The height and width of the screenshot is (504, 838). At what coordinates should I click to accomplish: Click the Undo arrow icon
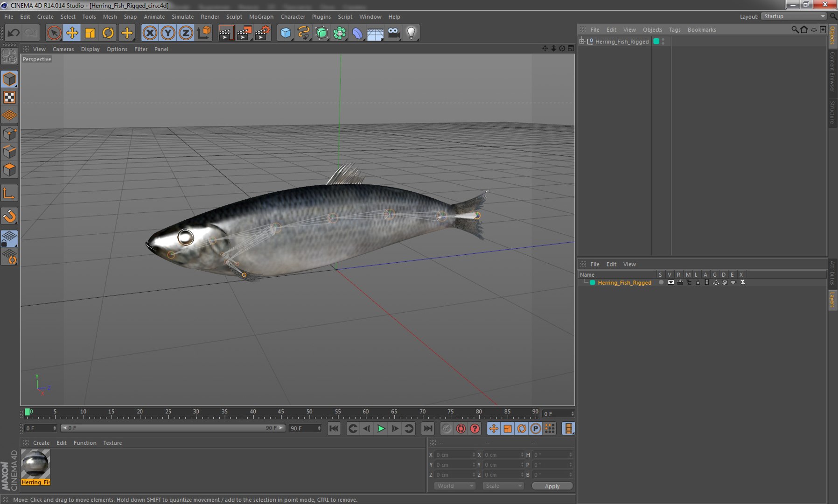coord(14,33)
